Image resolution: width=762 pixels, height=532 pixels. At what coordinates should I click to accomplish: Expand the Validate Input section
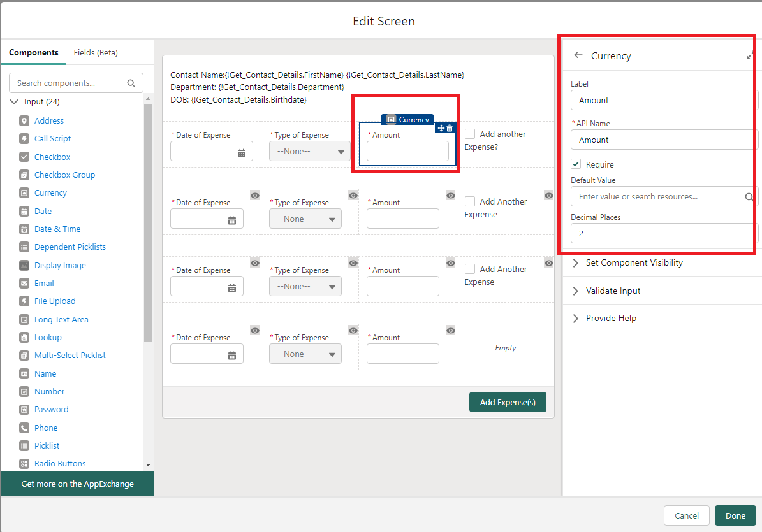pyautogui.click(x=613, y=291)
